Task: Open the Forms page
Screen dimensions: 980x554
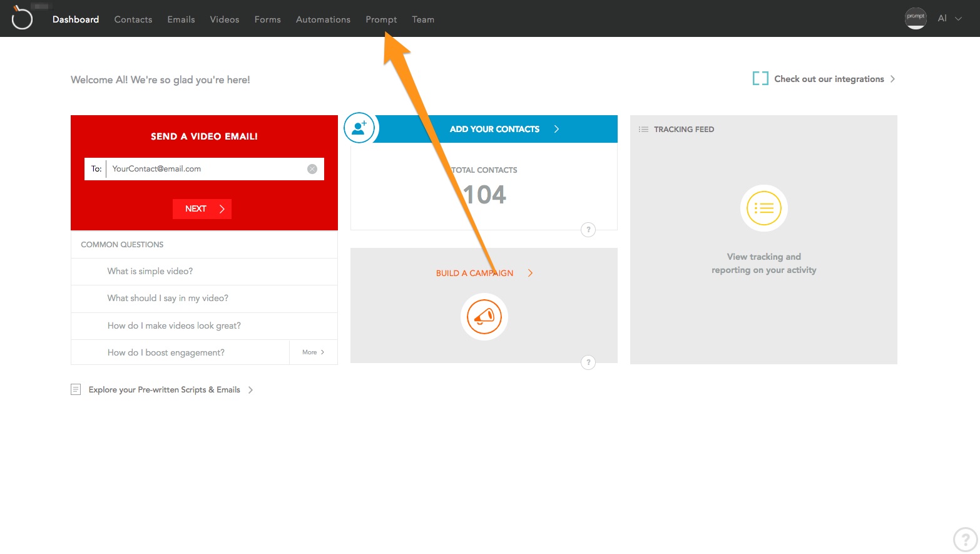Action: coord(267,19)
